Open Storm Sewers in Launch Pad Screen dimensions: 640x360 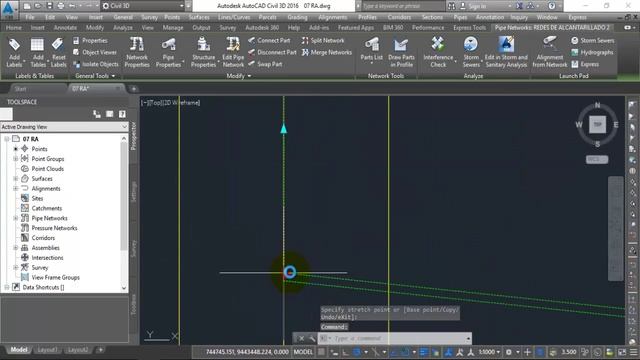(592, 40)
